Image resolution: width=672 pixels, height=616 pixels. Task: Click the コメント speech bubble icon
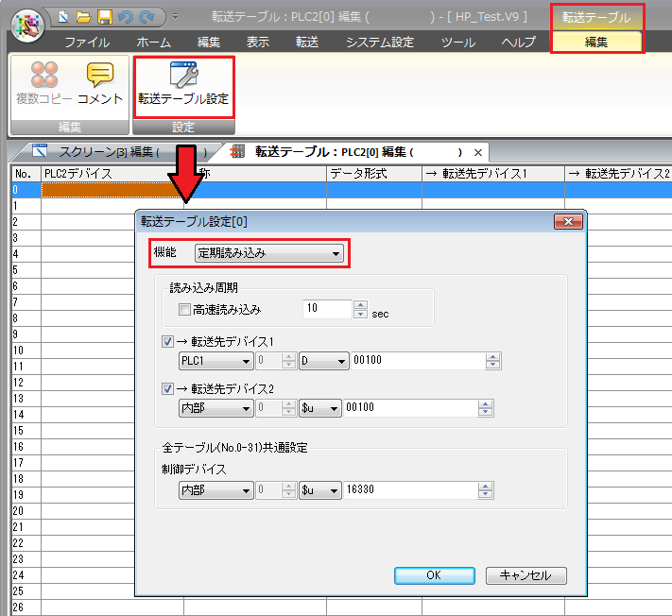pos(100,76)
